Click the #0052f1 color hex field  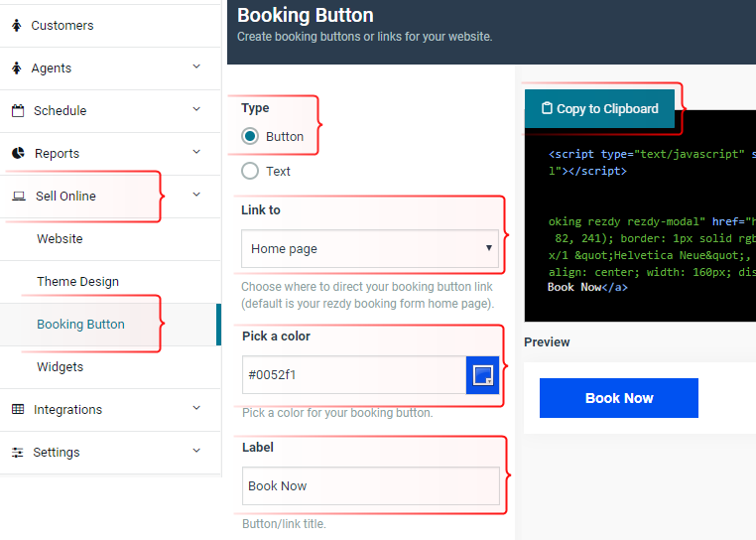(x=354, y=375)
